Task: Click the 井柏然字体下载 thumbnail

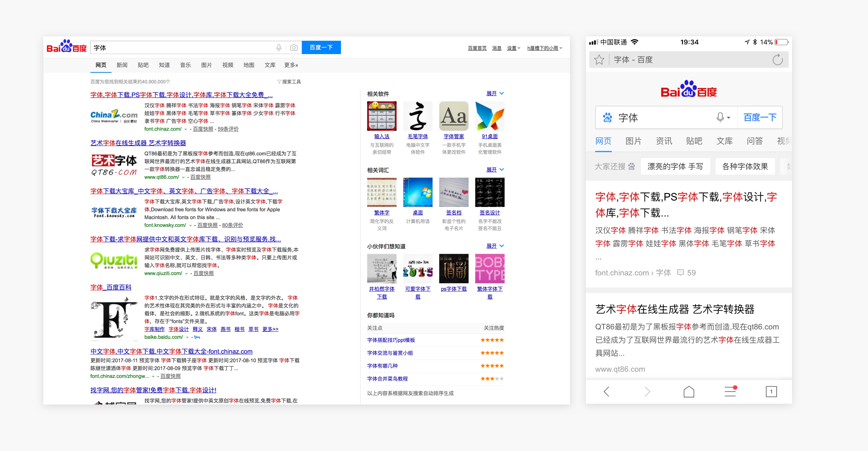Action: coord(382,268)
